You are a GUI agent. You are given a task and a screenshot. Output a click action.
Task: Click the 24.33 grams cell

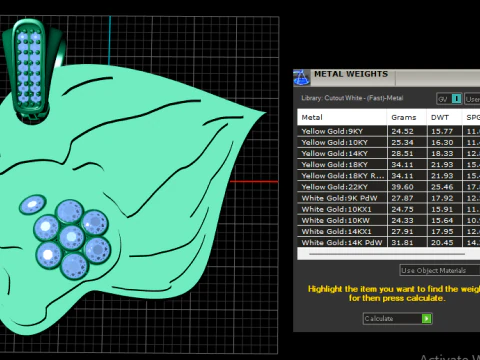(x=407, y=220)
